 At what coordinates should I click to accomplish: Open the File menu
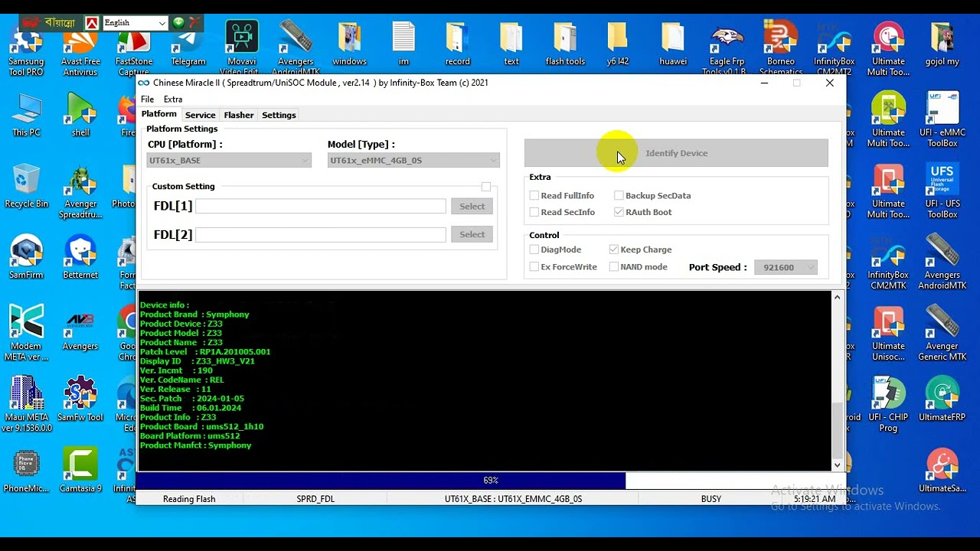147,99
